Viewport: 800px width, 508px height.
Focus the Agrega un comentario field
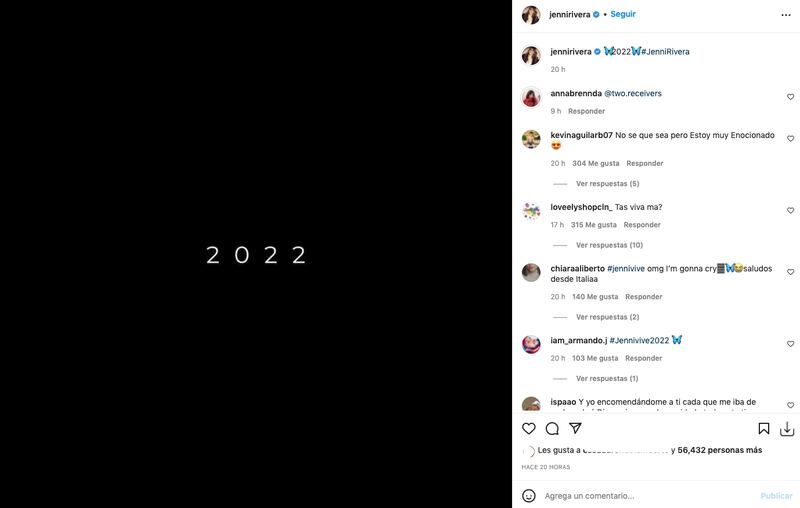(649, 496)
